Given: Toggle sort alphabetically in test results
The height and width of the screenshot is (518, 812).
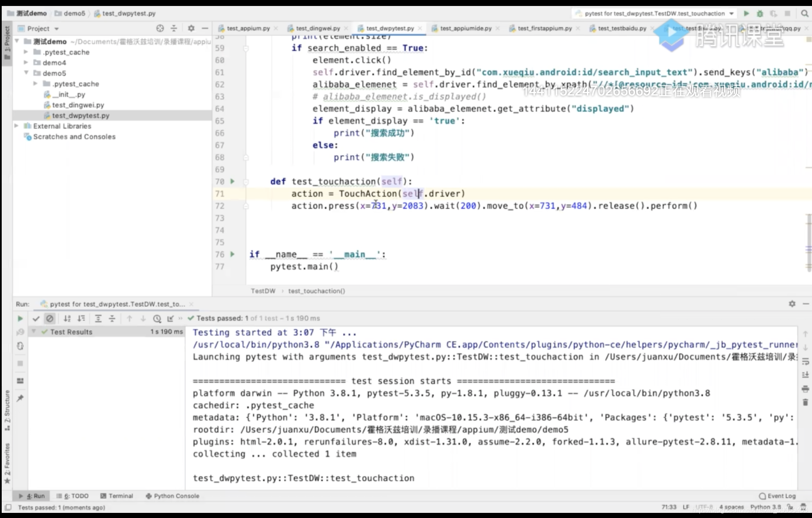Looking at the screenshot, I should click(67, 318).
